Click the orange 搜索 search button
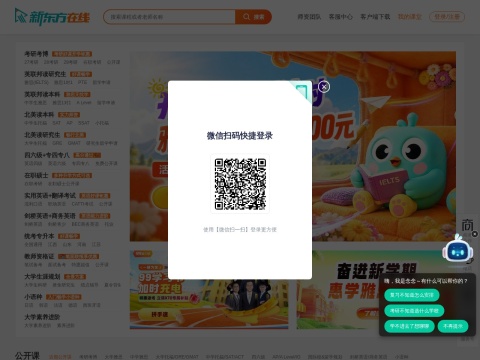 click(253, 17)
